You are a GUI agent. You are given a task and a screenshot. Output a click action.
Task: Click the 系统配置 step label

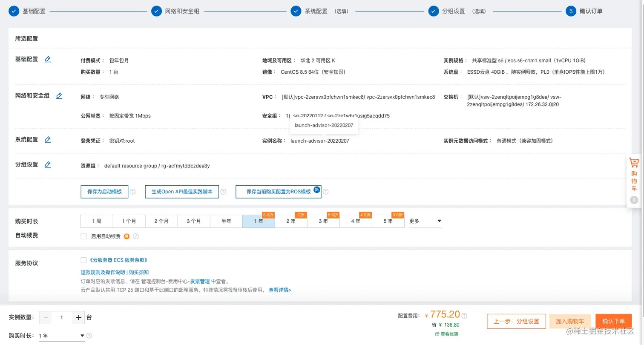click(x=316, y=11)
